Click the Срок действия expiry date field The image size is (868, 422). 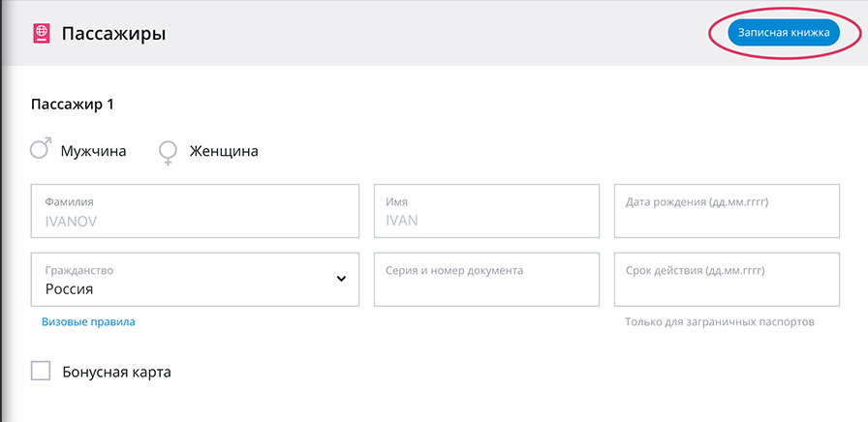tap(727, 280)
